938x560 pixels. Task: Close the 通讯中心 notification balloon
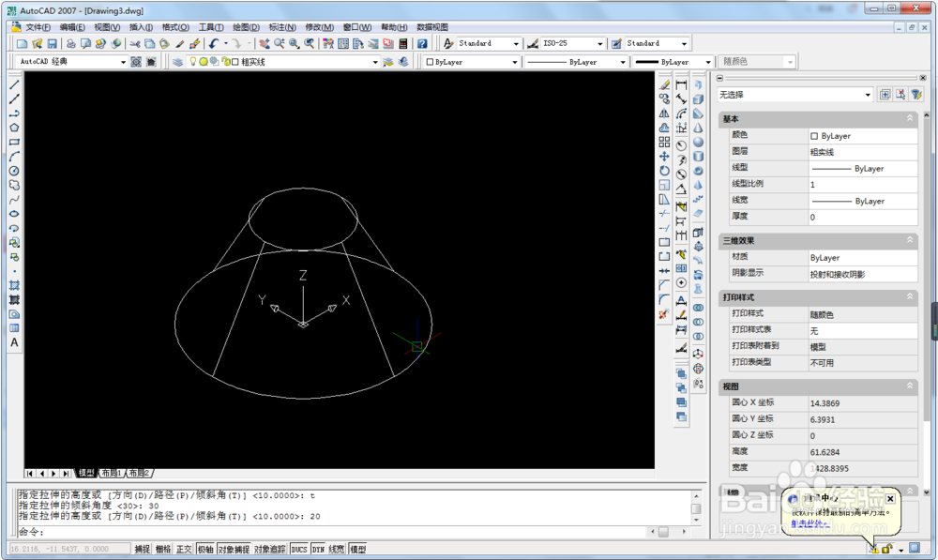(890, 498)
